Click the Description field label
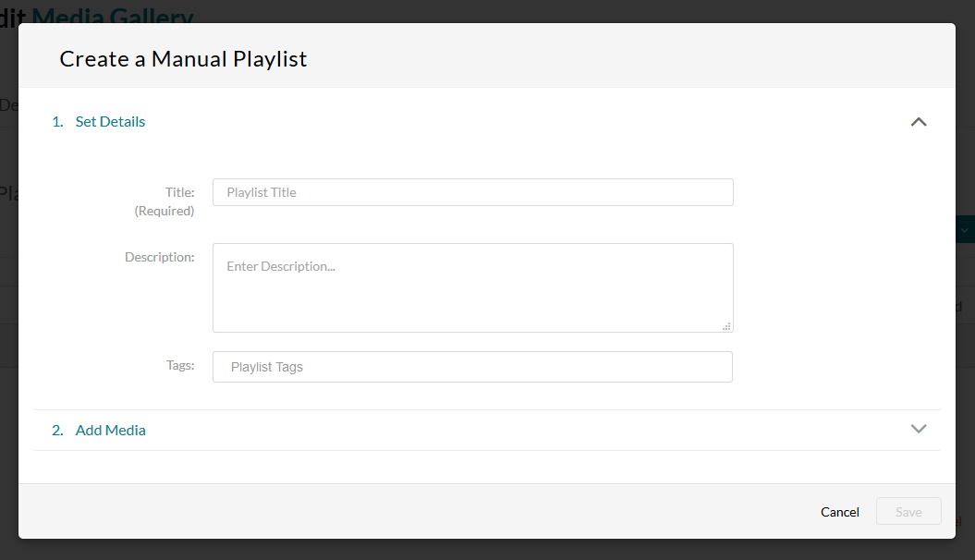Image resolution: width=975 pixels, height=560 pixels. click(x=160, y=257)
